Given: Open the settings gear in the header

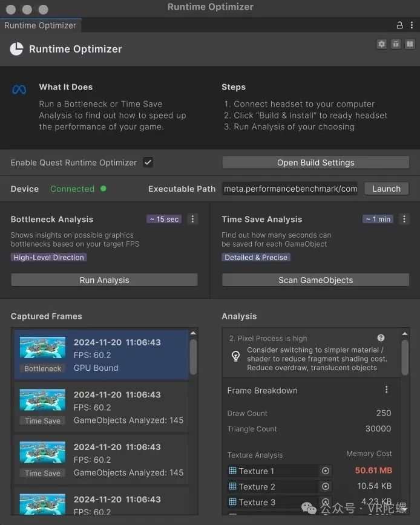Looking at the screenshot, I should [381, 44].
